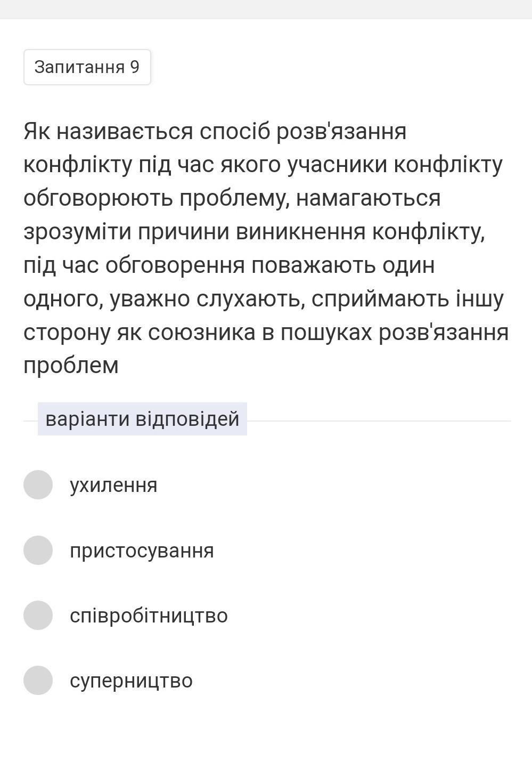Click the "ухилення" answer text

pyautogui.click(x=113, y=485)
